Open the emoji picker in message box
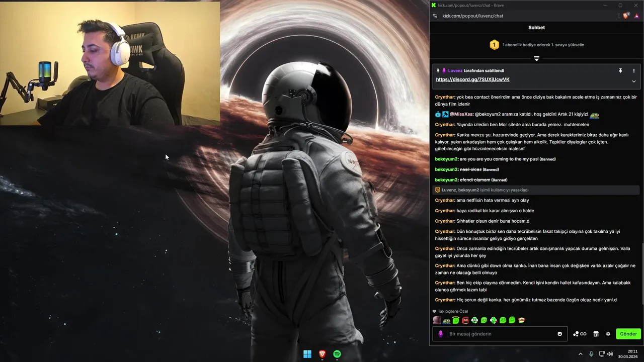 559,334
